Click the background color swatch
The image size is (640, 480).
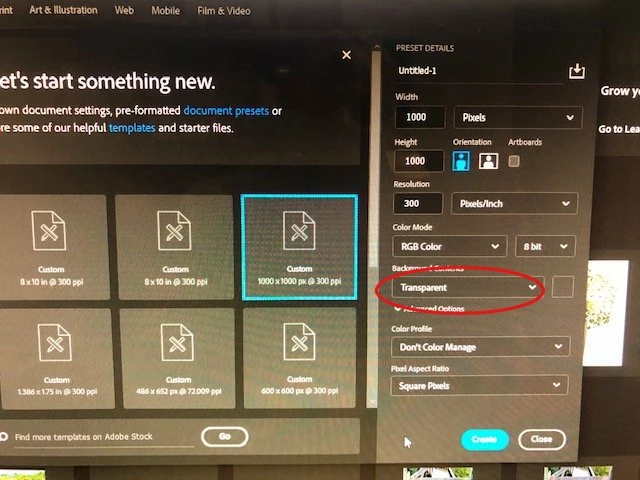pyautogui.click(x=563, y=287)
